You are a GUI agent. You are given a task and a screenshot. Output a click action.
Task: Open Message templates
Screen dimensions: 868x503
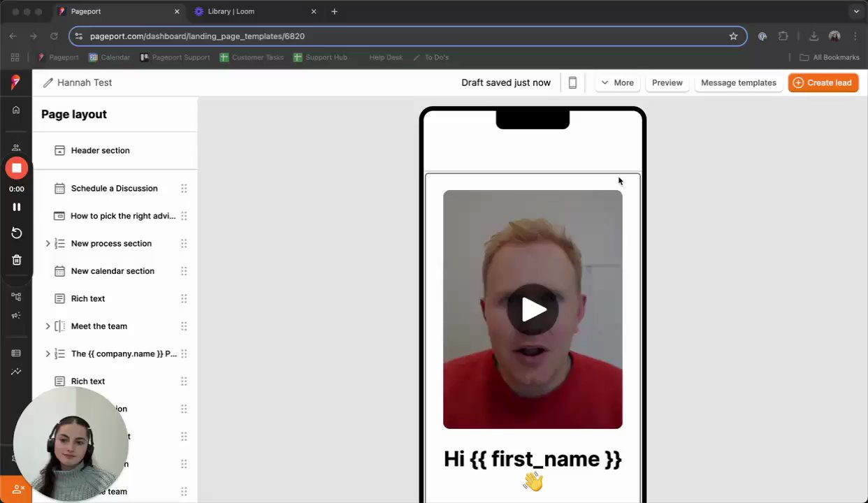point(739,82)
